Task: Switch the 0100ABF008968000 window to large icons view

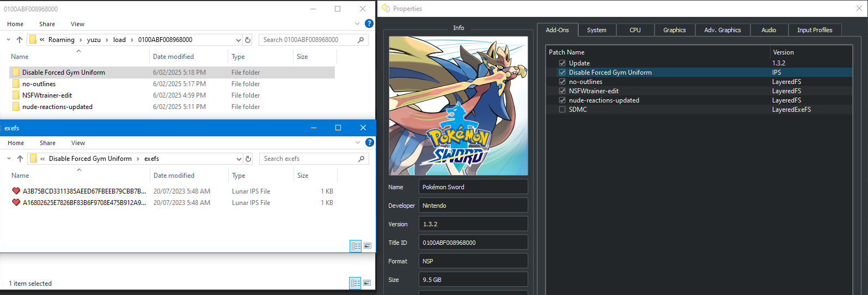Action: click(367, 283)
